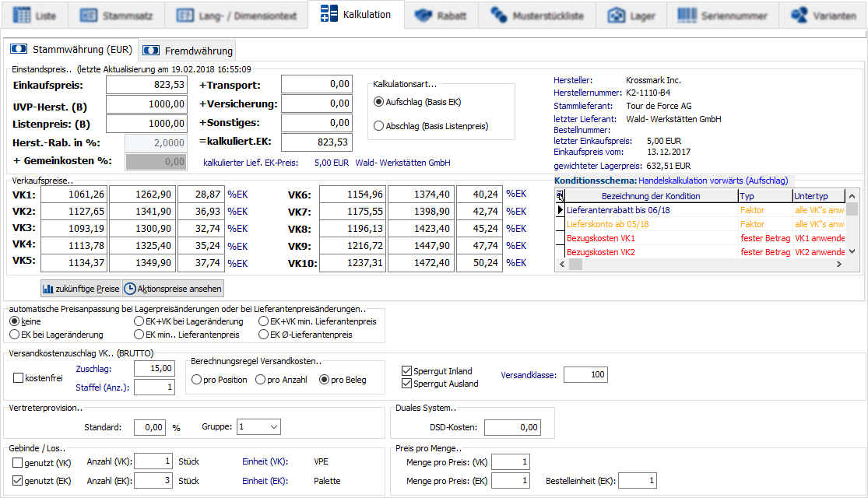Image resolution: width=868 pixels, height=498 pixels.
Task: Click the Staffel (Anz.) link
Action: coord(103,388)
